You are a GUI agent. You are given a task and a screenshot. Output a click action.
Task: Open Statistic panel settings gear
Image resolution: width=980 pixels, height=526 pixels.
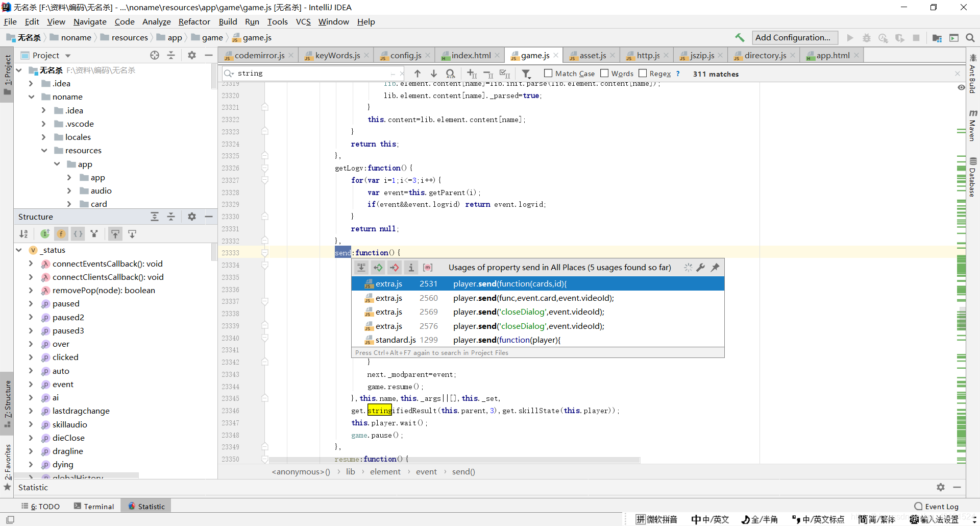[941, 487]
